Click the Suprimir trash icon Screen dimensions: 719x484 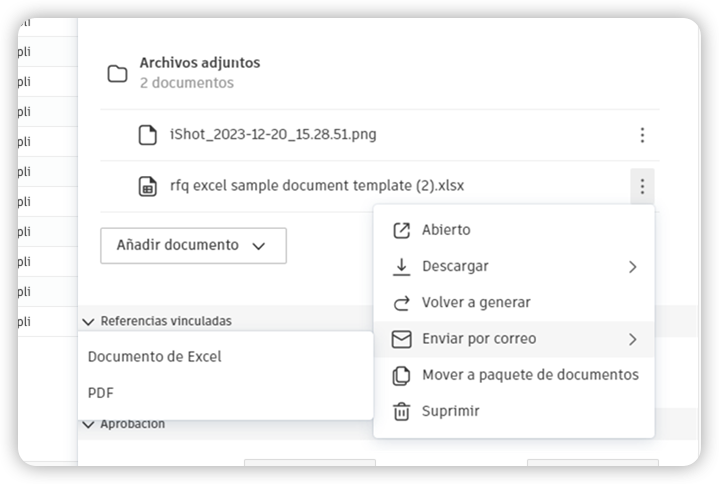click(x=401, y=411)
